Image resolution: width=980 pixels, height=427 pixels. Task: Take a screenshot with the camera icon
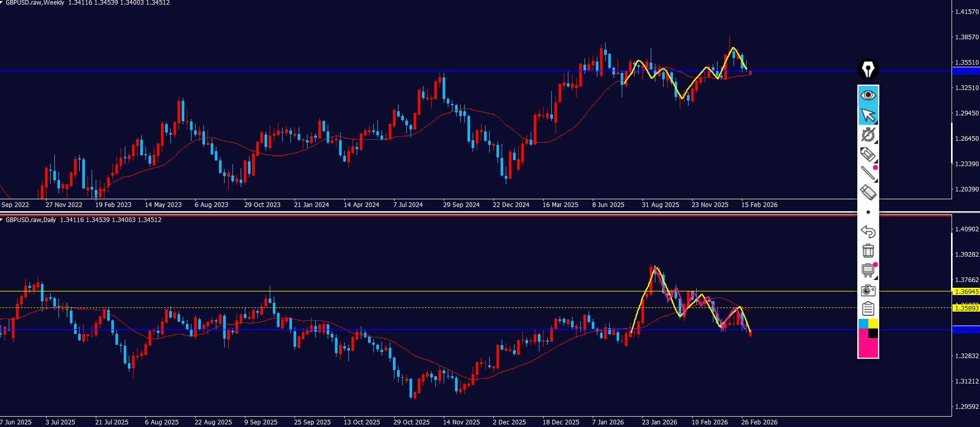click(868, 290)
